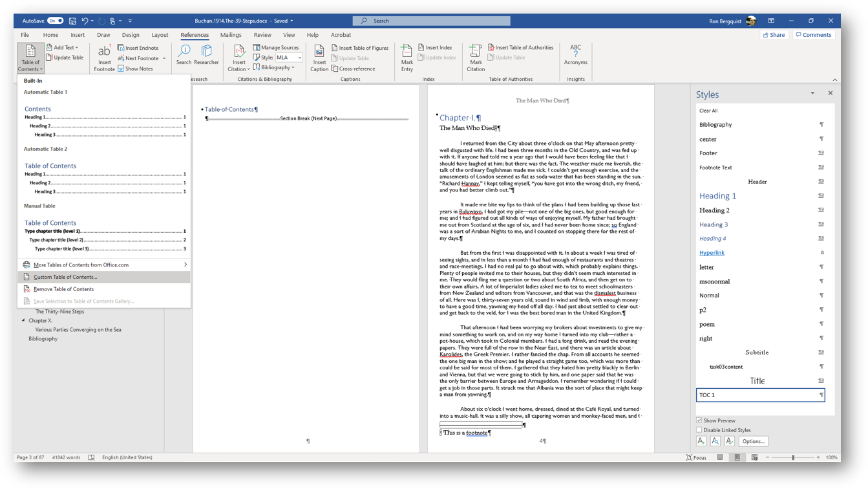Click the Insert Caption icon
Image resolution: width=868 pixels, height=489 pixels.
pos(319,52)
